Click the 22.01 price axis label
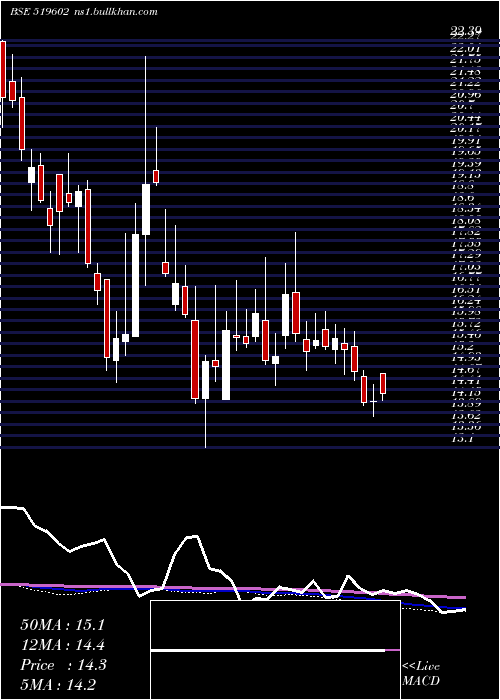Screen dimensions: 500x700 tap(465, 48)
